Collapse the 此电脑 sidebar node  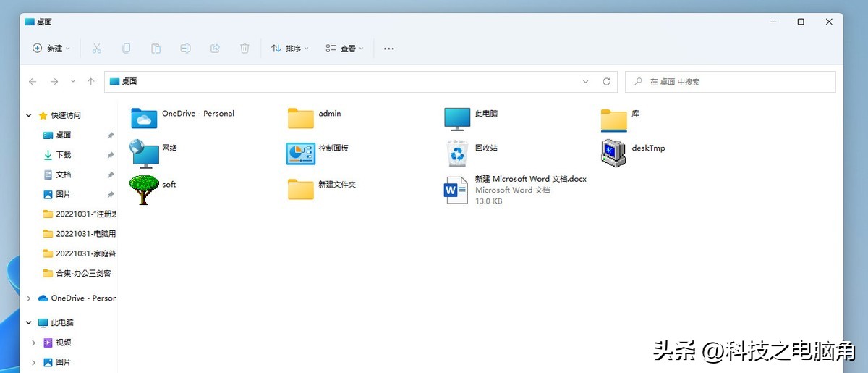coord(29,322)
